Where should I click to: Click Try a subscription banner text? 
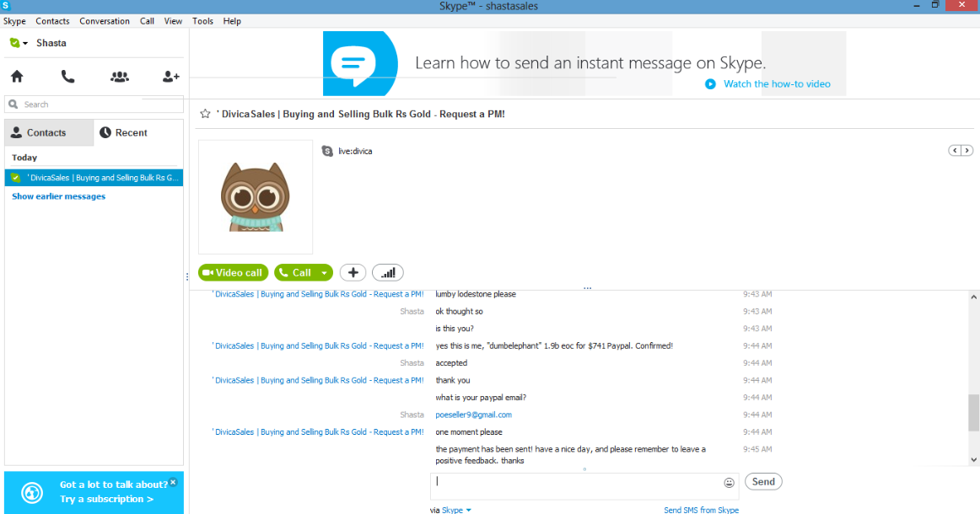(x=107, y=499)
